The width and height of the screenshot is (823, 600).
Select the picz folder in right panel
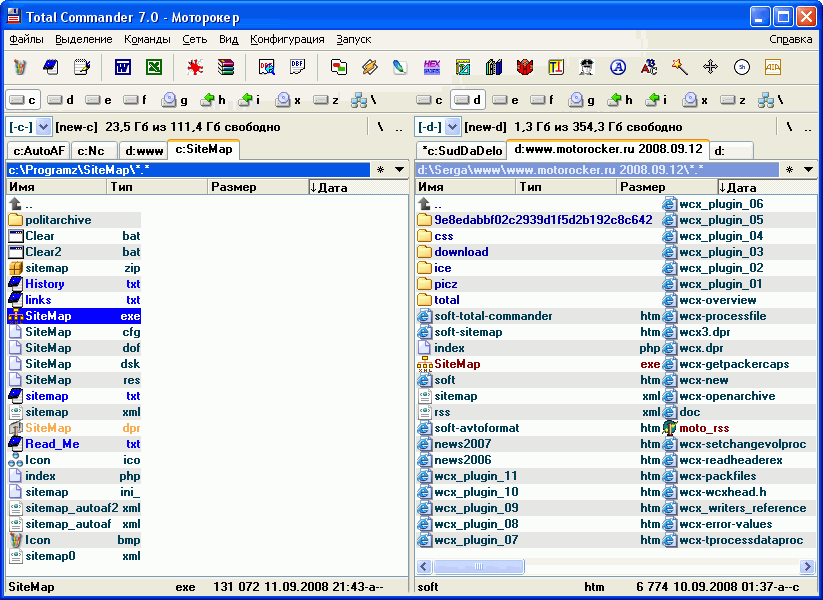[539, 284]
